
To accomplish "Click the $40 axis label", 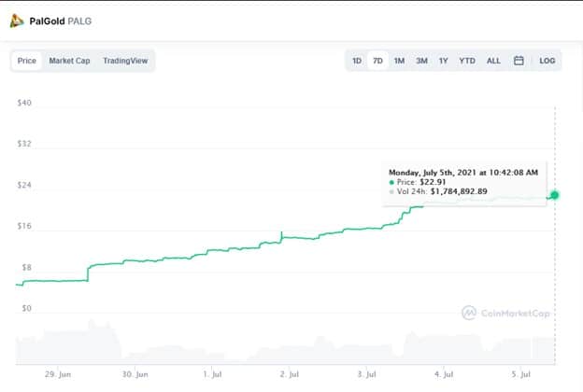I will pyautogui.click(x=24, y=103).
